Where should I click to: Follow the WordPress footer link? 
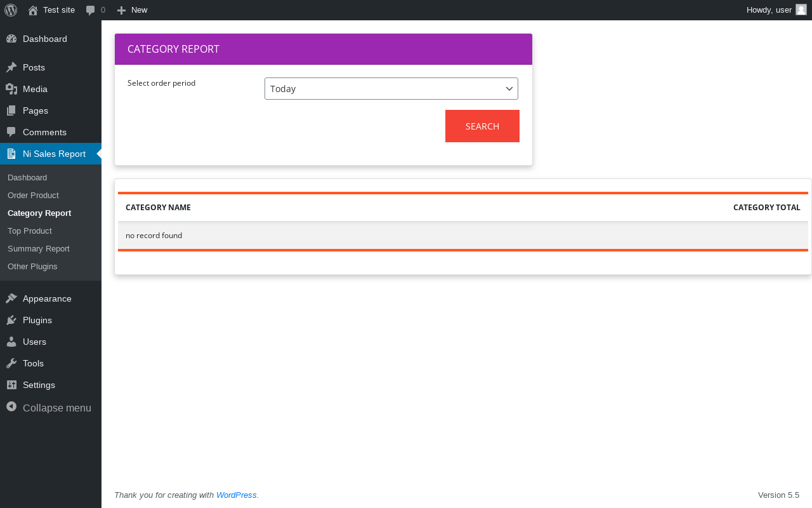237,495
